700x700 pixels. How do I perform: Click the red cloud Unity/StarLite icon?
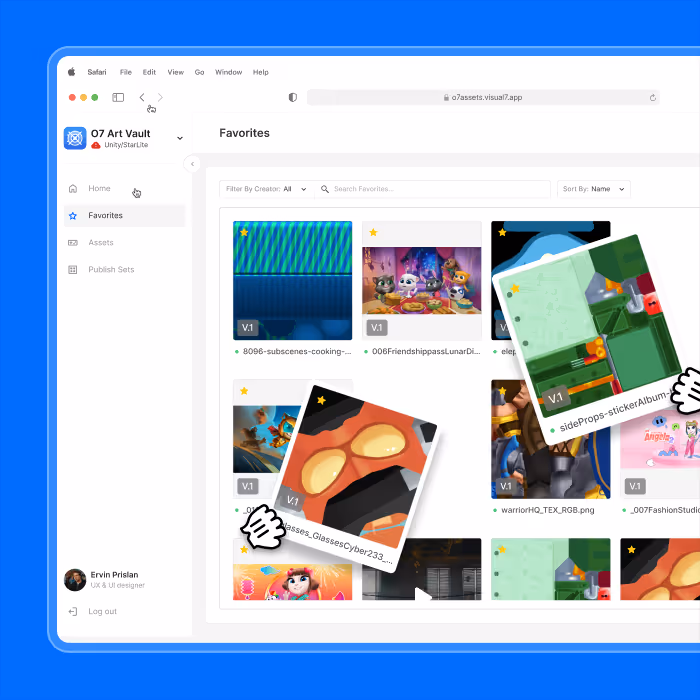[96, 145]
